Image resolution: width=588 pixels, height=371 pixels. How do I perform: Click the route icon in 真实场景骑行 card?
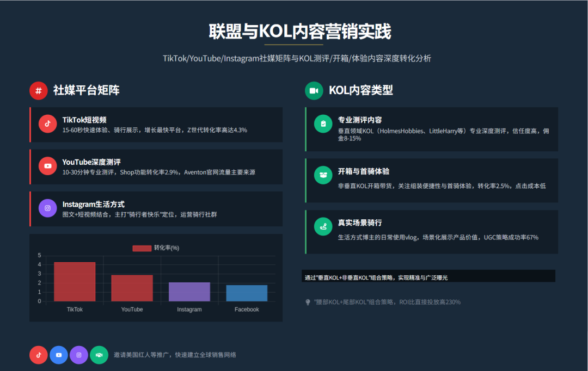[323, 226]
